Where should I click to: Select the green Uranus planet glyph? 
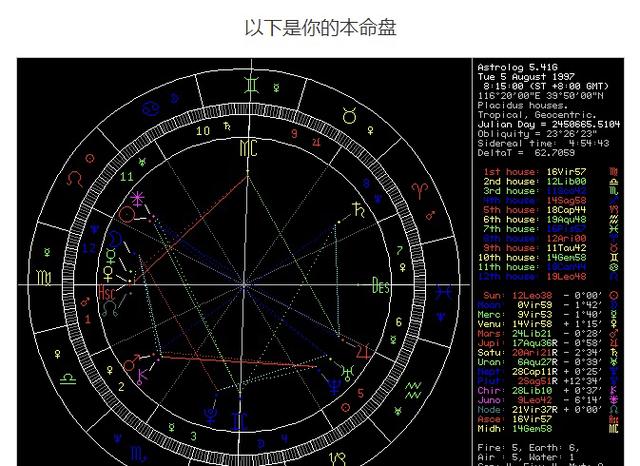pyautogui.click(x=348, y=372)
